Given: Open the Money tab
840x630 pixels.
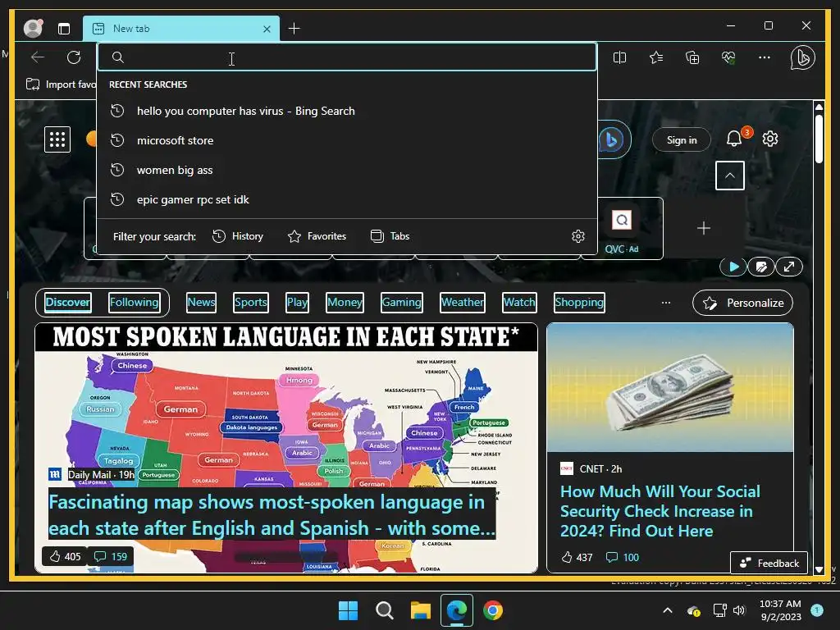Looking at the screenshot, I should click(345, 302).
